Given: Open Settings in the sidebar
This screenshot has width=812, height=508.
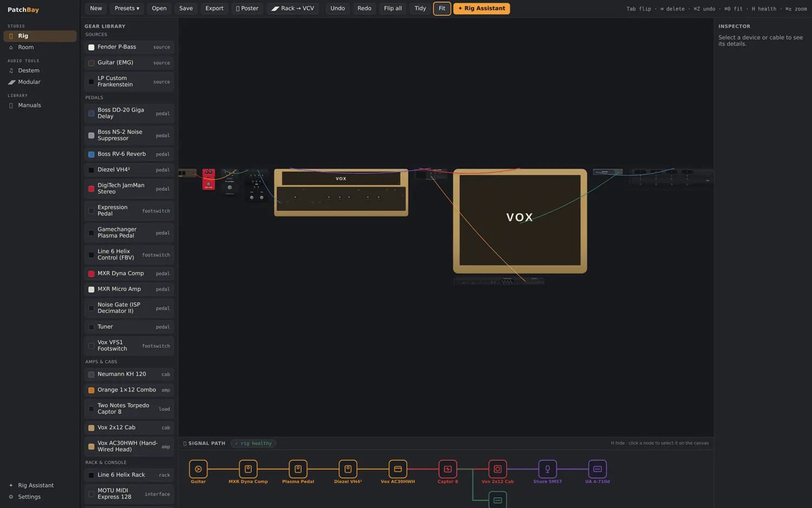Looking at the screenshot, I should coord(40,497).
